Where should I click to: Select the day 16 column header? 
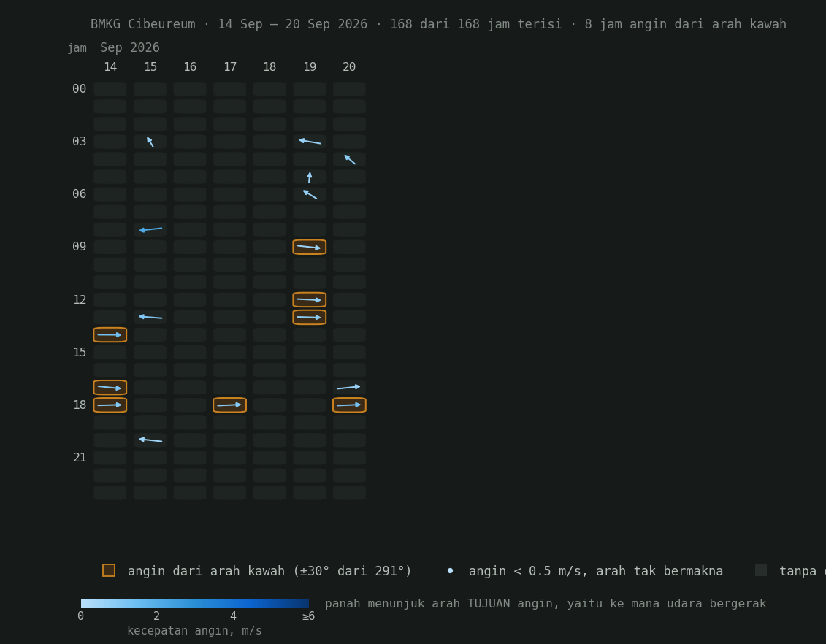click(x=190, y=67)
